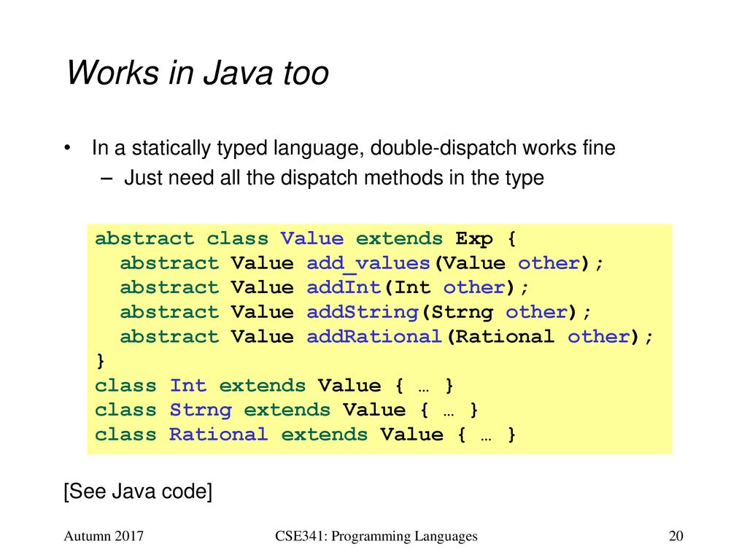Click the code line 'abstract class Value extends Exp {'
This screenshot has width=747, height=560.
pos(306,238)
